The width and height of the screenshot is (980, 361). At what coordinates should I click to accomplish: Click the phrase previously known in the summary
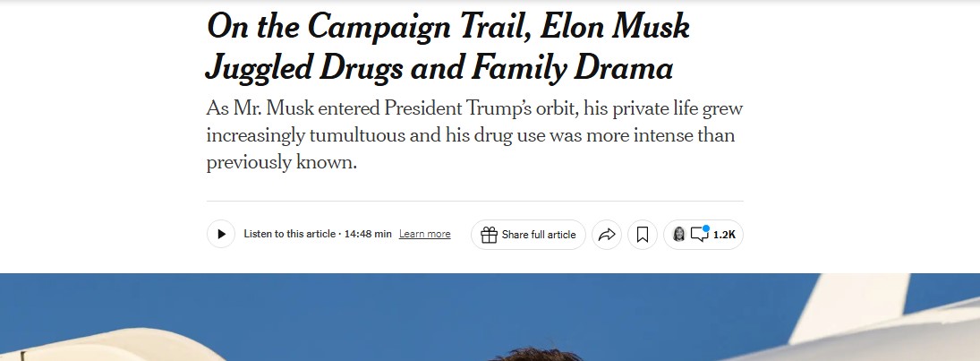point(281,164)
